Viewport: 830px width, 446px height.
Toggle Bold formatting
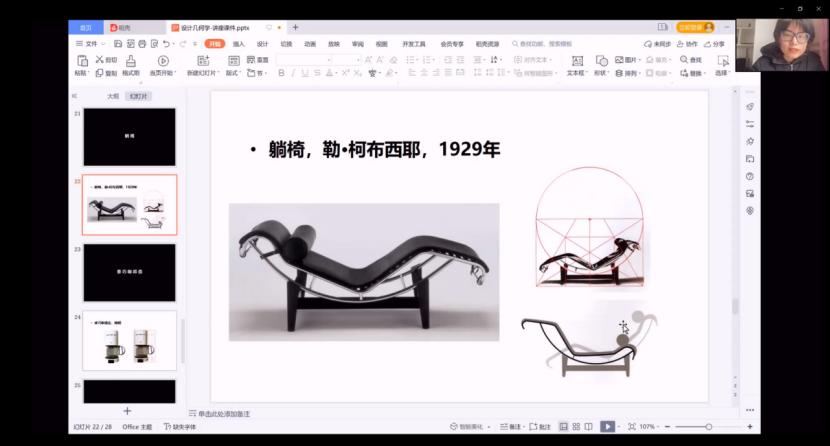(282, 73)
